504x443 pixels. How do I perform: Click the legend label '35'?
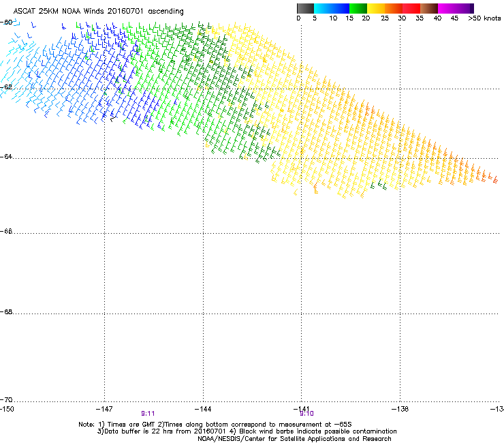(420, 18)
